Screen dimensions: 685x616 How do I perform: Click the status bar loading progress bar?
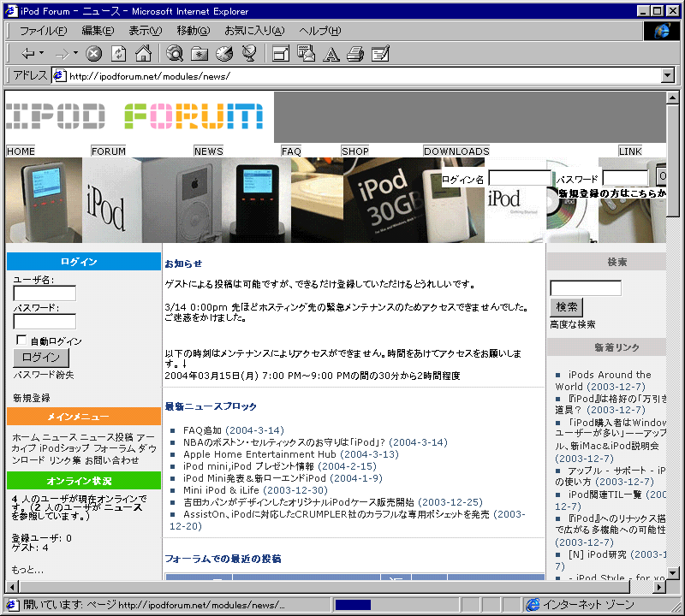click(x=396, y=605)
